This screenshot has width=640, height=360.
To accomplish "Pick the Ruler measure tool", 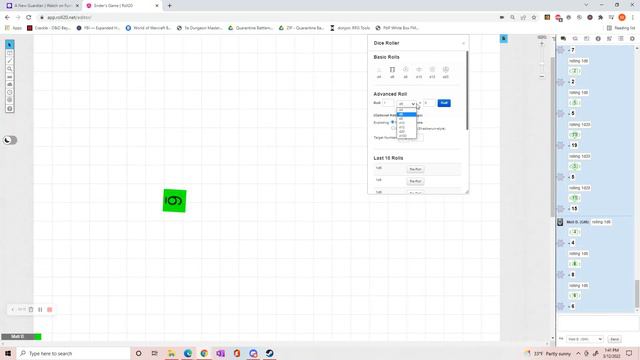I will click(10, 76).
